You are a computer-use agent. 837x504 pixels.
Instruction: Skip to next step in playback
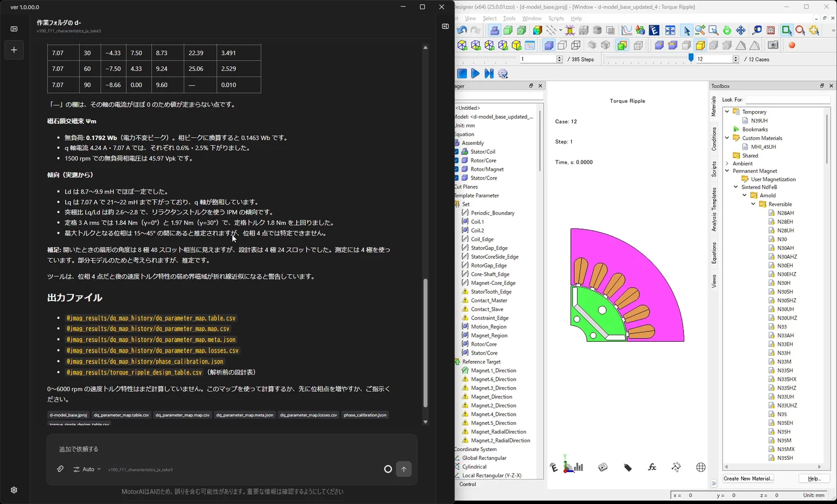click(x=489, y=73)
